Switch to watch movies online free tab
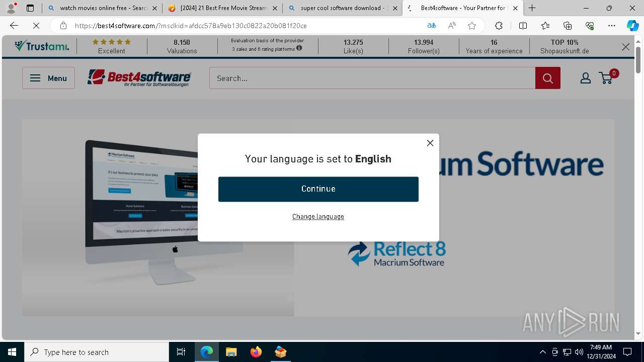This screenshot has width=644, height=362. pos(102,8)
